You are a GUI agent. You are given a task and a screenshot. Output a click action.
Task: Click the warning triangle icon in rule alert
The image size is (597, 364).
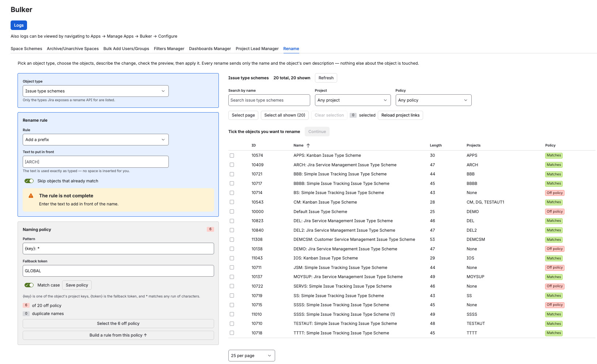click(x=31, y=196)
